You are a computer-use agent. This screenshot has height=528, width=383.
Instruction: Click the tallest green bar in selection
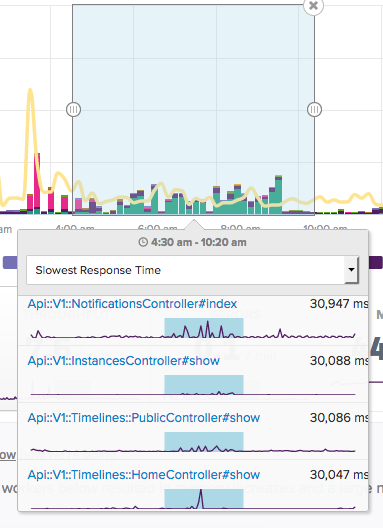[278, 195]
